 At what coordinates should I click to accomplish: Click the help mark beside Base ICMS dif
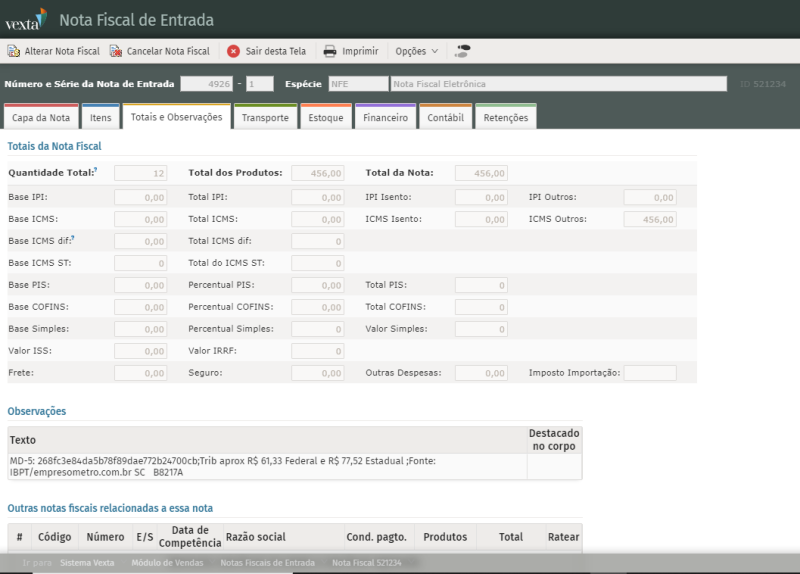[x=73, y=239]
